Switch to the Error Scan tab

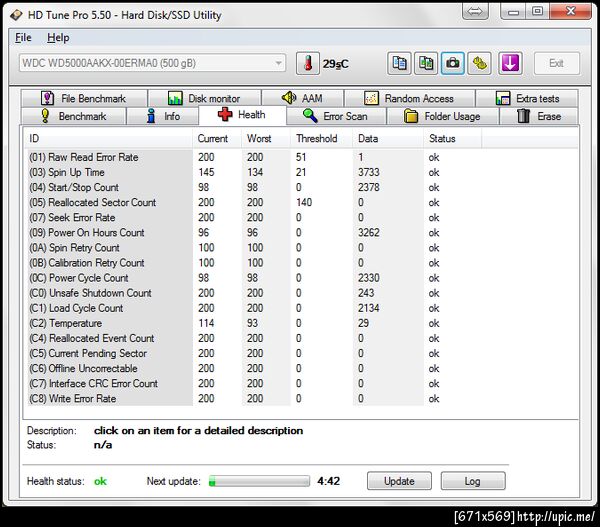[x=336, y=116]
